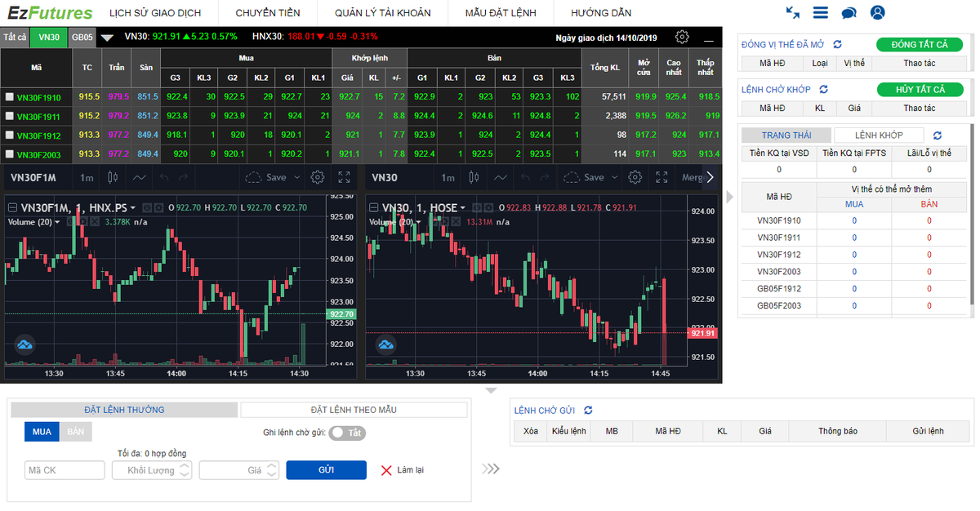Refresh the LỆNH CHỜ KHỚP list
Screen dimensions: 980x511
click(x=823, y=89)
